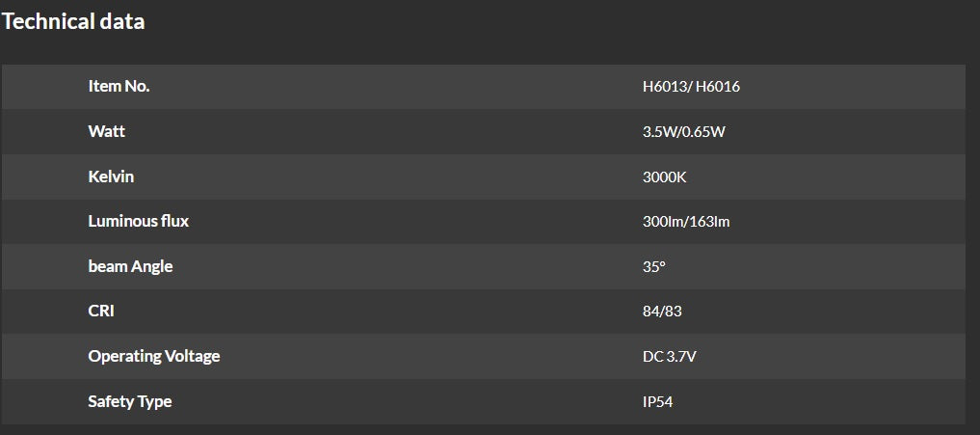Click the Technical data heading
980x435 pixels.
pos(73,22)
